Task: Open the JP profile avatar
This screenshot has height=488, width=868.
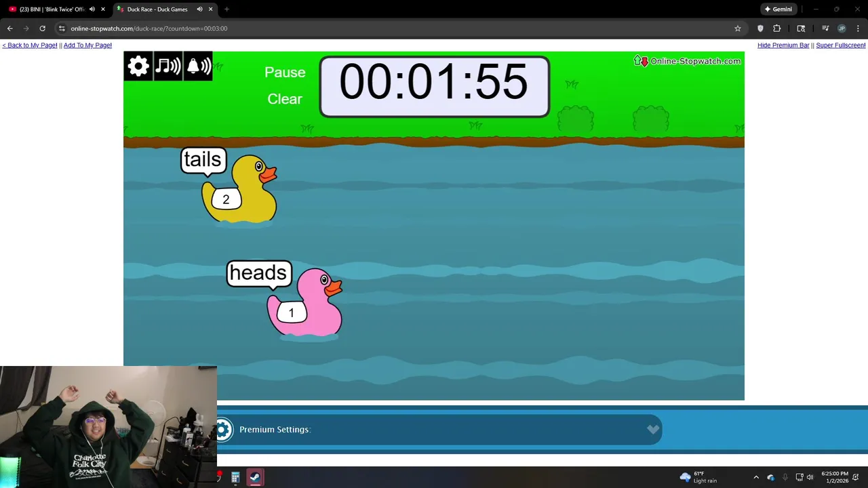Action: click(842, 28)
